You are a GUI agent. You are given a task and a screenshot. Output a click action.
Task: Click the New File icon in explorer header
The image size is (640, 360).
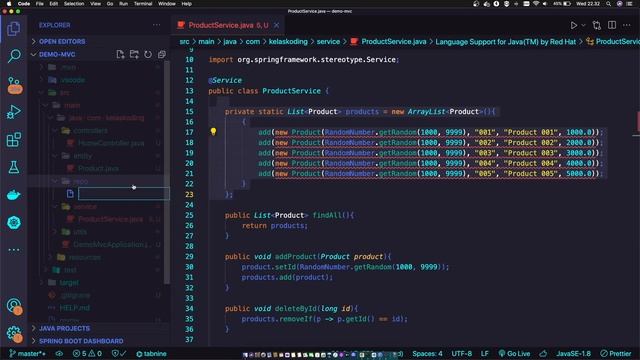[x=120, y=54]
